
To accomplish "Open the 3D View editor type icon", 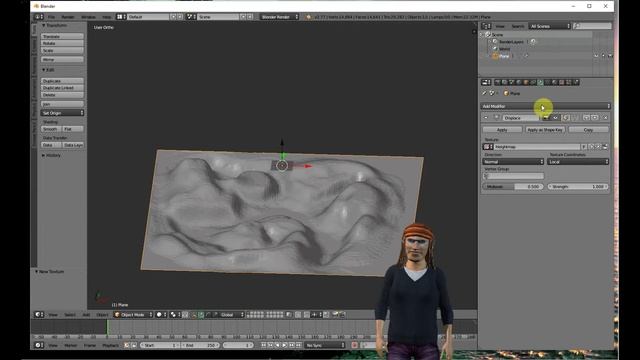I will coord(38,315).
